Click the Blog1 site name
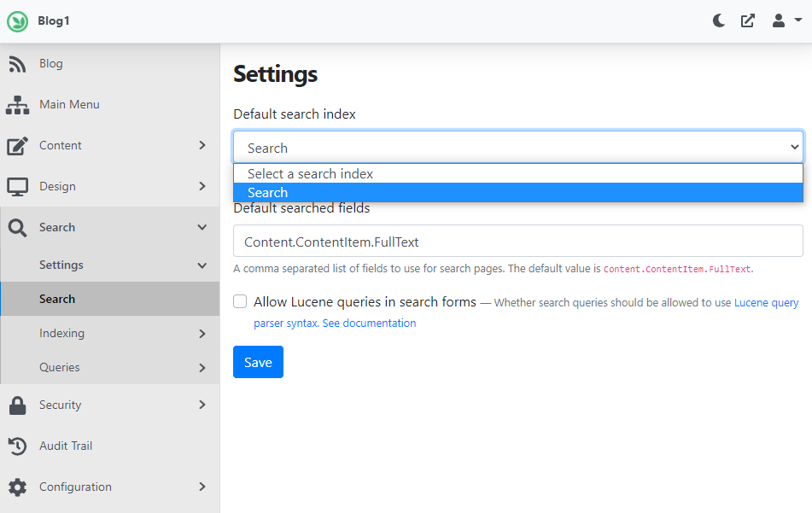Screen dimensions: 812x513 53,20
